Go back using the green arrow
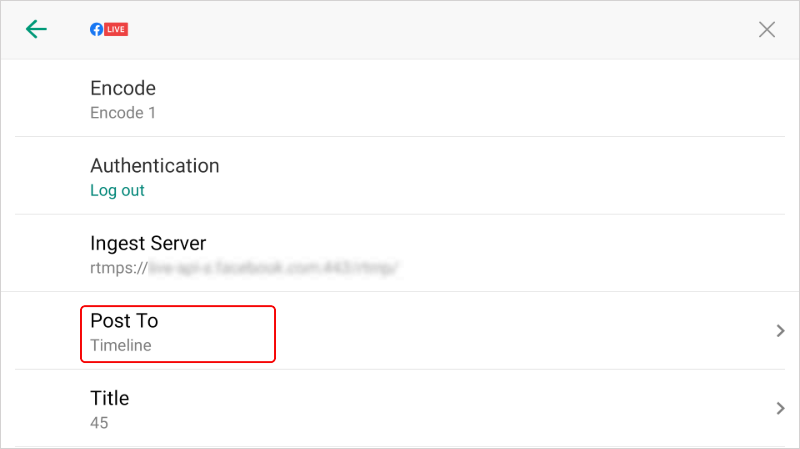This screenshot has width=800, height=449. [x=36, y=29]
